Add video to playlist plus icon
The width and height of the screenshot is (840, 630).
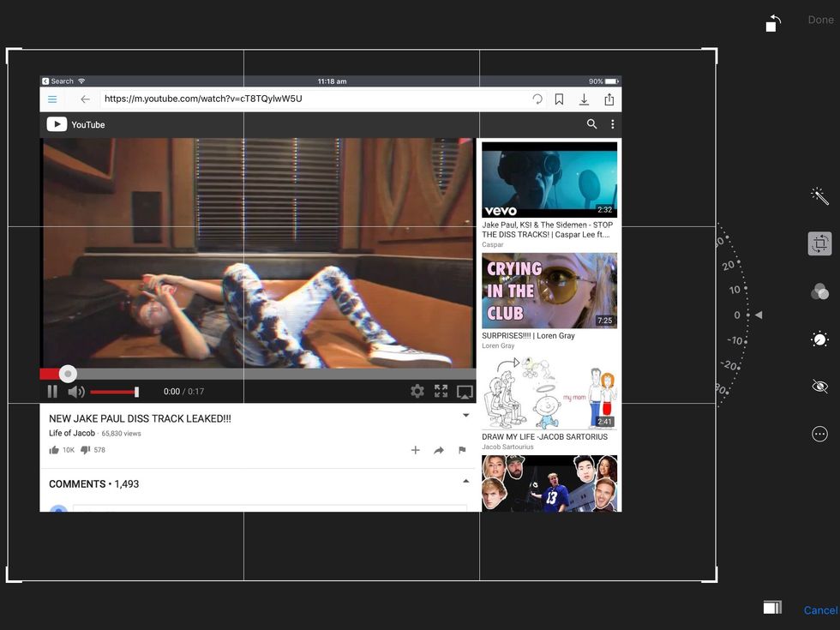pyautogui.click(x=415, y=450)
